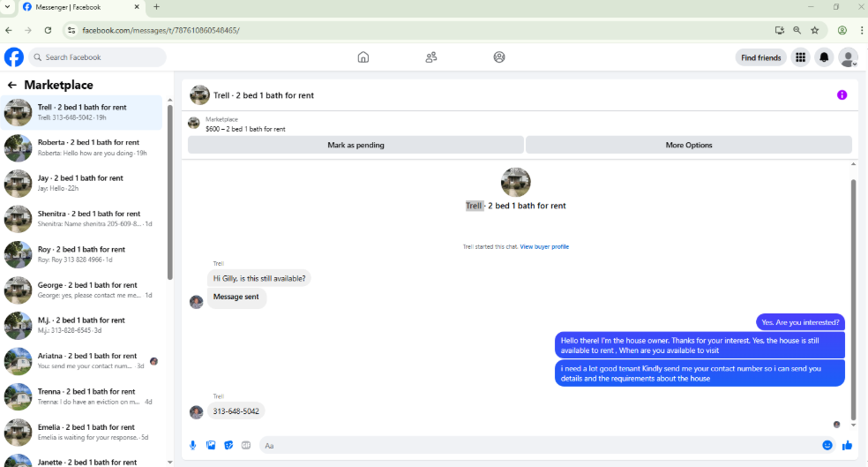Go back from Marketplace list

[x=11, y=85]
